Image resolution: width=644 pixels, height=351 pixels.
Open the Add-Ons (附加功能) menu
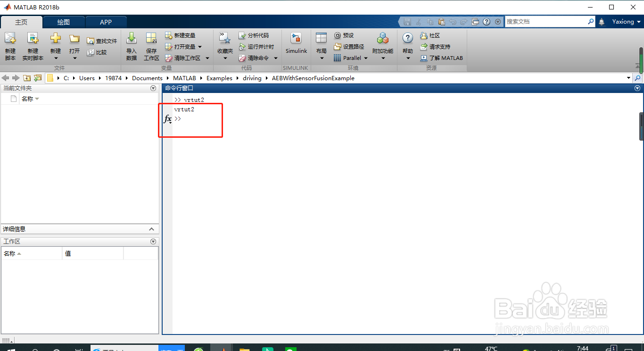click(x=383, y=46)
